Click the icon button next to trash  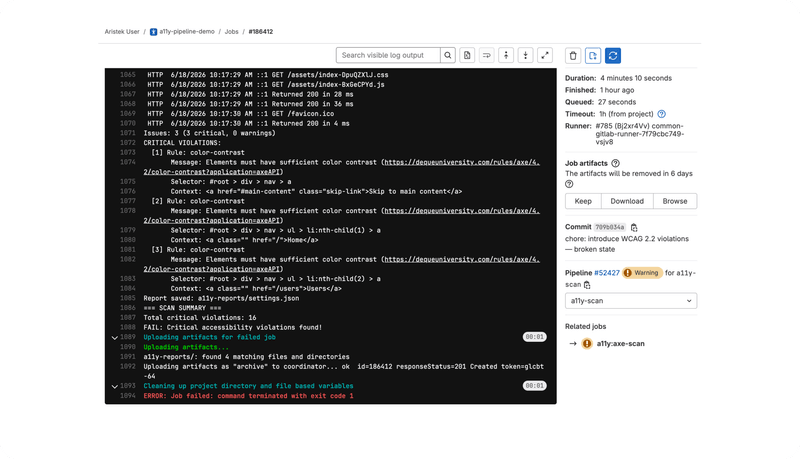pyautogui.click(x=593, y=56)
